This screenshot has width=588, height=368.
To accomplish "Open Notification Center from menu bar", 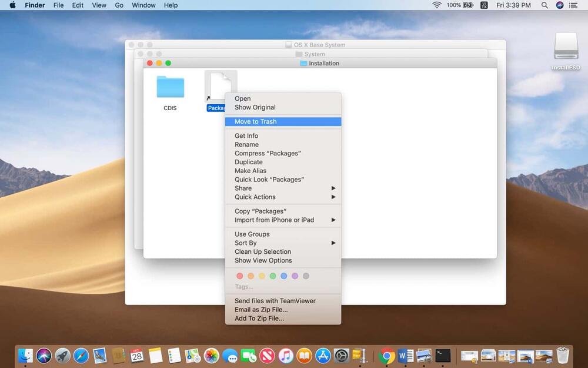I will 574,5.
